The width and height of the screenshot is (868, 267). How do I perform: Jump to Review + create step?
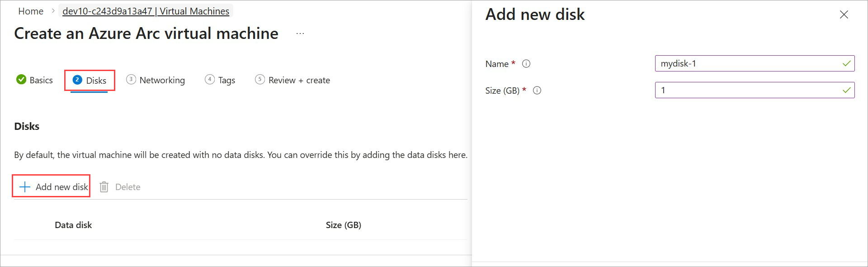pos(292,80)
